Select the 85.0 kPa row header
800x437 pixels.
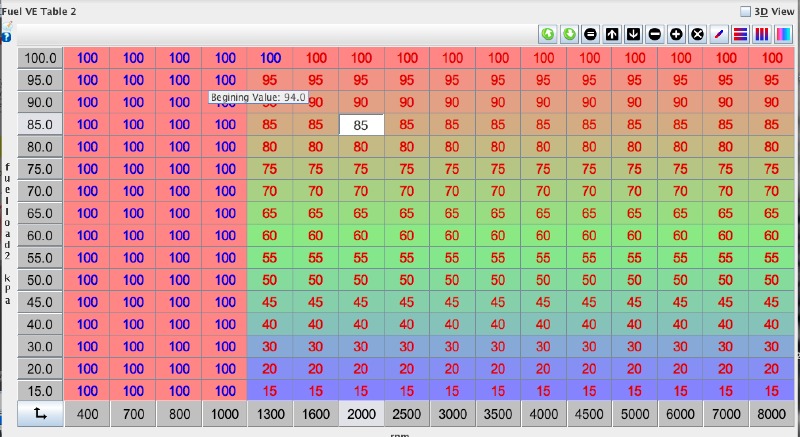point(40,125)
